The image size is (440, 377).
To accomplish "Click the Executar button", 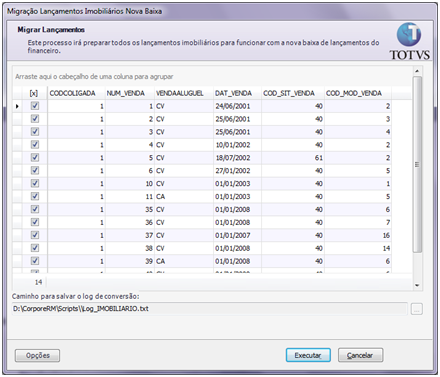I will pyautogui.click(x=308, y=355).
